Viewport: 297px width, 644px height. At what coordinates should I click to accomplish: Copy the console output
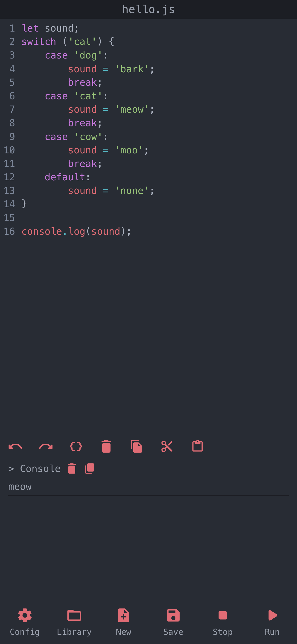click(x=90, y=468)
